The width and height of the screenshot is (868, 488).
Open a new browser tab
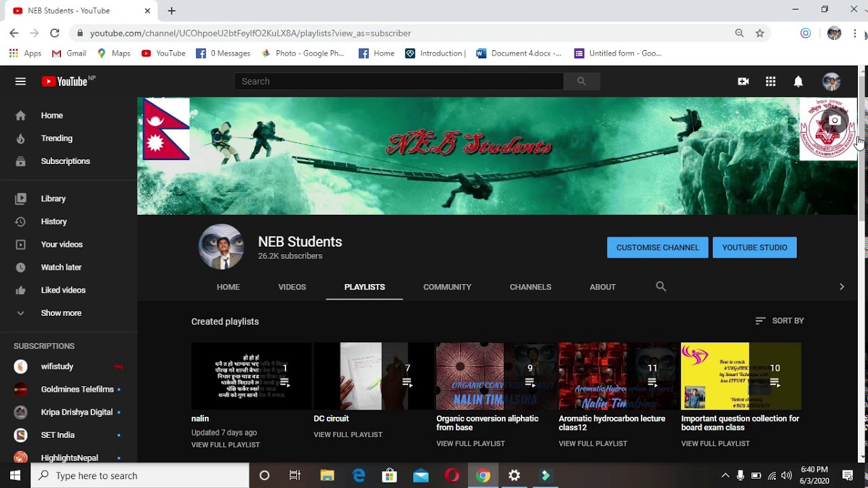pyautogui.click(x=172, y=11)
